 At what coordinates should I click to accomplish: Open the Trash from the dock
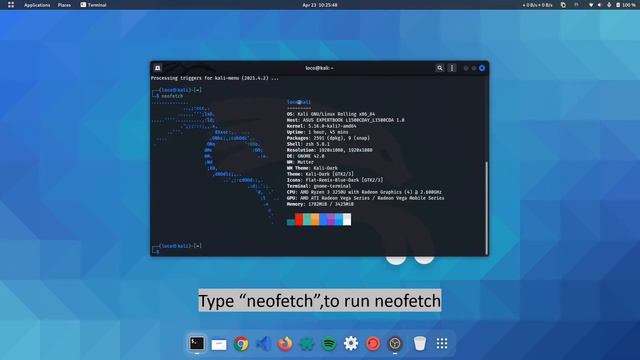420,344
